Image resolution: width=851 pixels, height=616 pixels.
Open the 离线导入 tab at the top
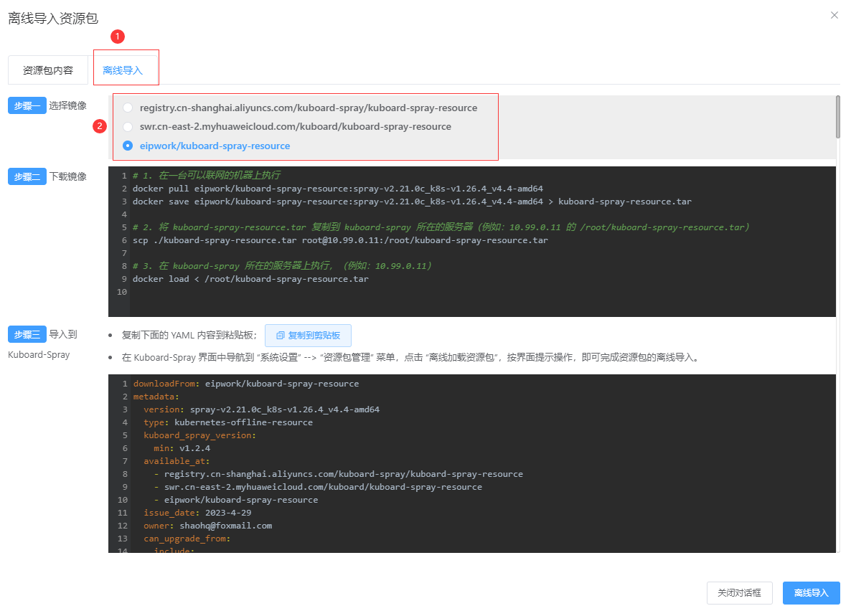pos(123,70)
